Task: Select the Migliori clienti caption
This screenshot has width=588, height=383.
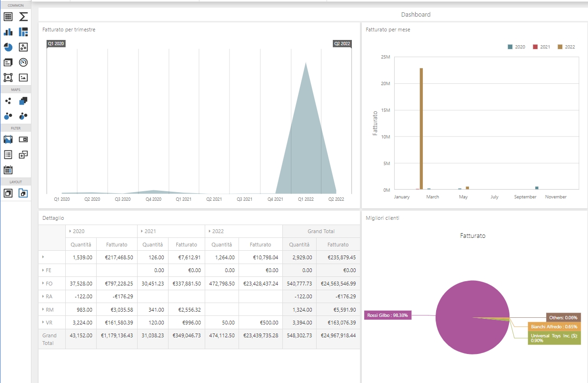Action: click(x=383, y=218)
